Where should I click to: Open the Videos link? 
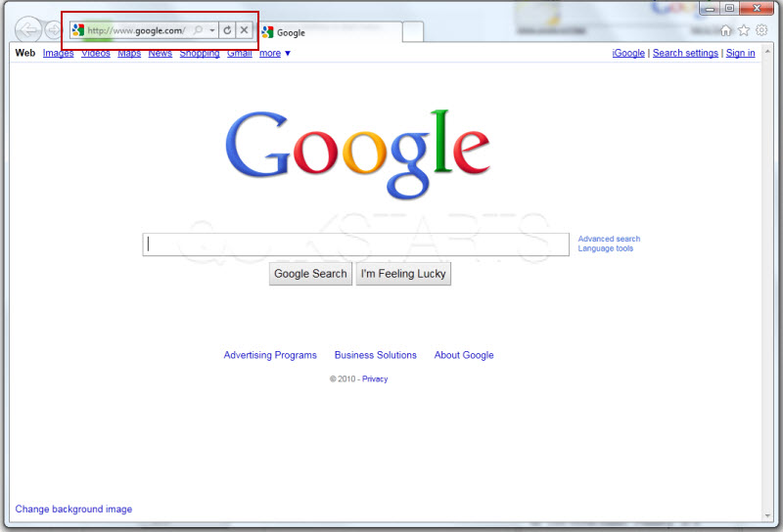(95, 53)
